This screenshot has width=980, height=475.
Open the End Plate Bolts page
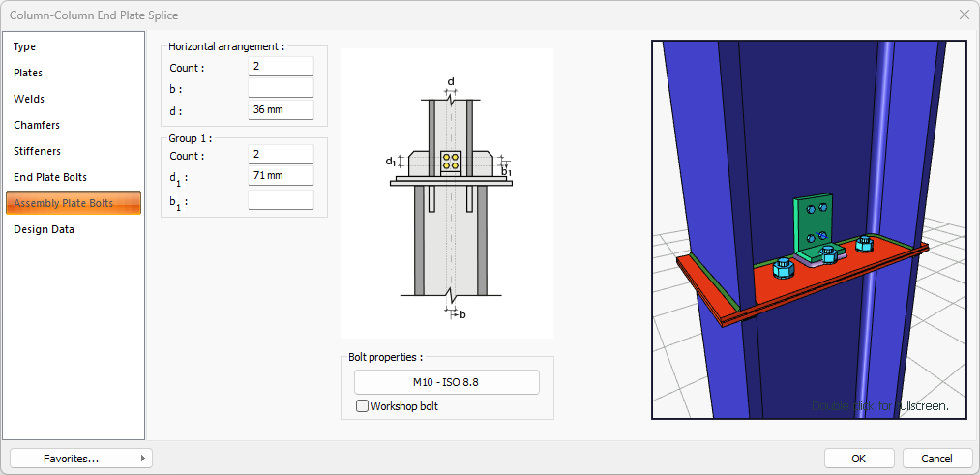click(50, 177)
